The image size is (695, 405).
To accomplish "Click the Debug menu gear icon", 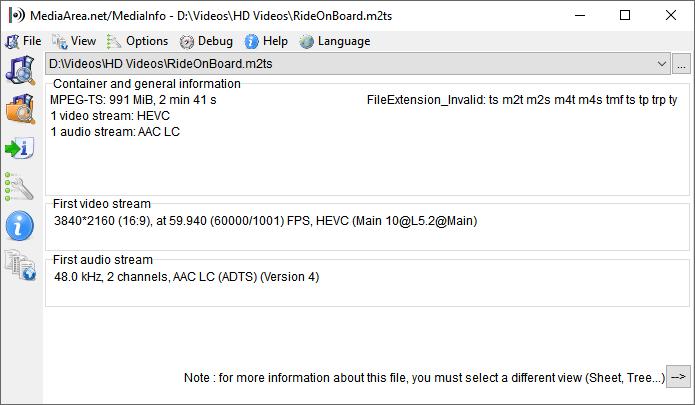I will click(x=187, y=42).
